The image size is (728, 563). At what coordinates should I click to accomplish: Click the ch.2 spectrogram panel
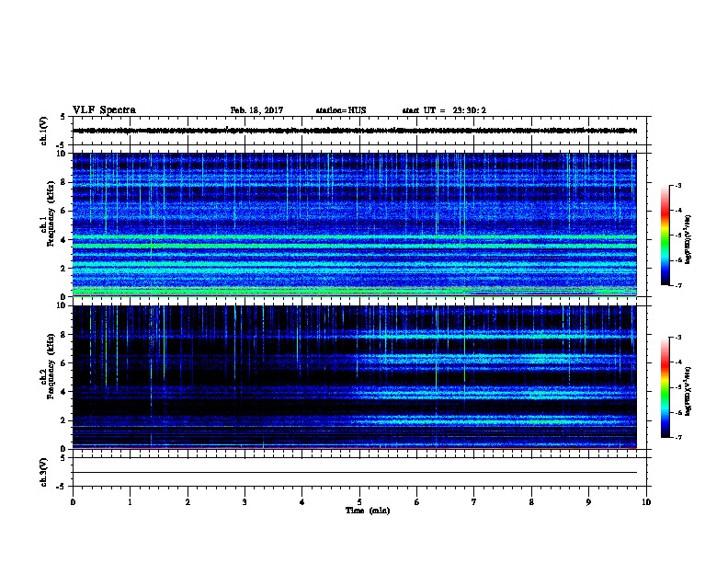(355, 377)
